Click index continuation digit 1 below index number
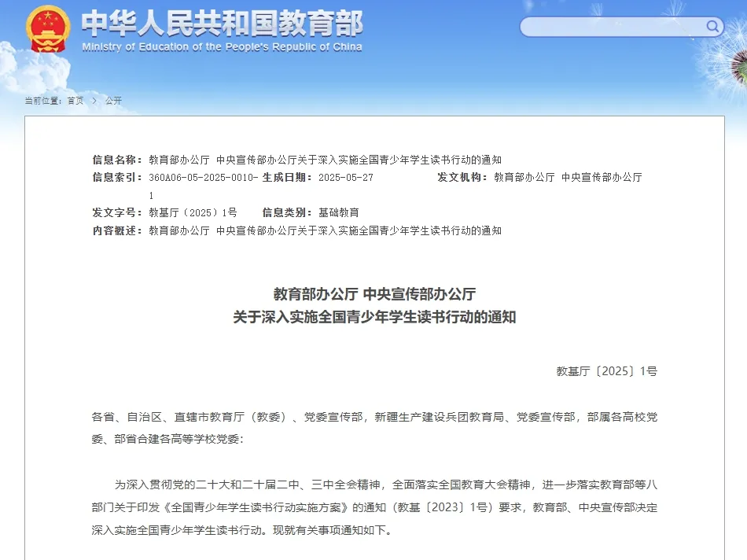Screen dimensions: 747x560 tap(151, 195)
